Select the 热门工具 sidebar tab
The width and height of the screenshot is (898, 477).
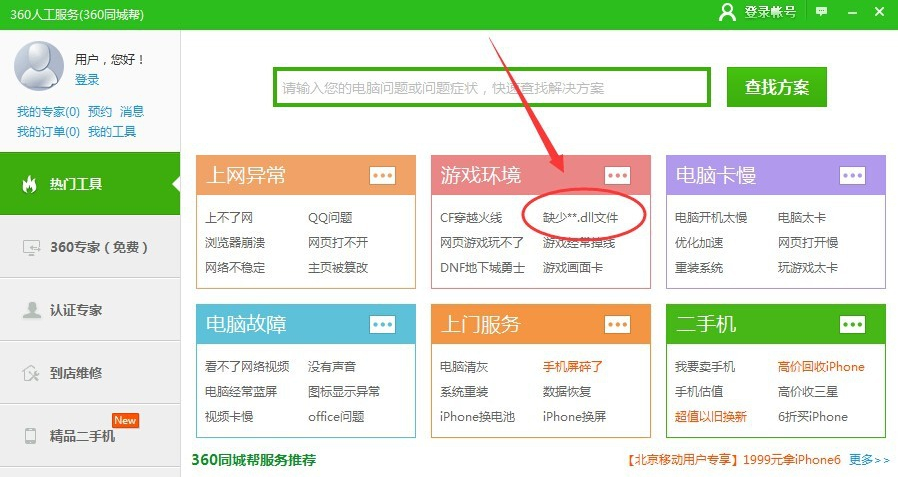coord(90,184)
